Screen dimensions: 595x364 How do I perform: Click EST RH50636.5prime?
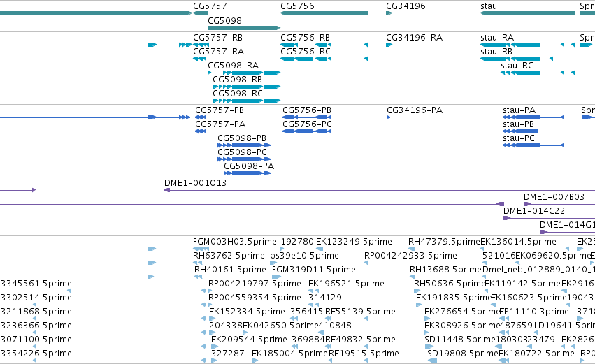pyautogui.click(x=450, y=284)
